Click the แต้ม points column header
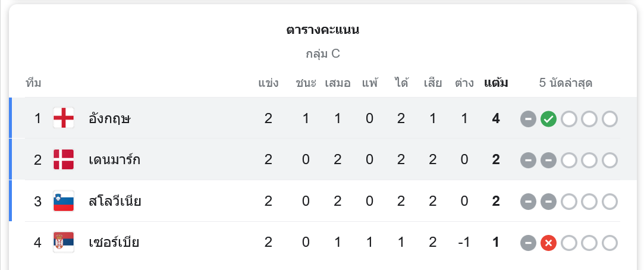644x270 pixels. (x=496, y=83)
